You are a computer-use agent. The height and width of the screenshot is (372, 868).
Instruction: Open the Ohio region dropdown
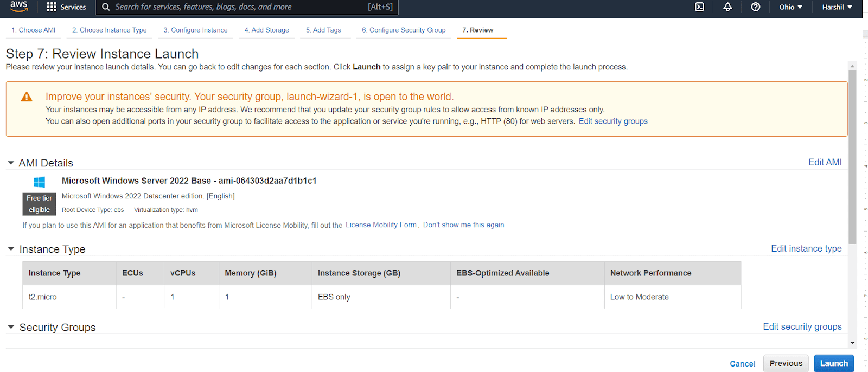pyautogui.click(x=790, y=7)
